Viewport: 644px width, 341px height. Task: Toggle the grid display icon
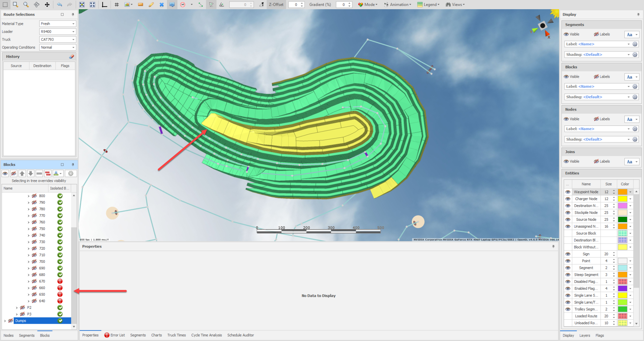[116, 5]
